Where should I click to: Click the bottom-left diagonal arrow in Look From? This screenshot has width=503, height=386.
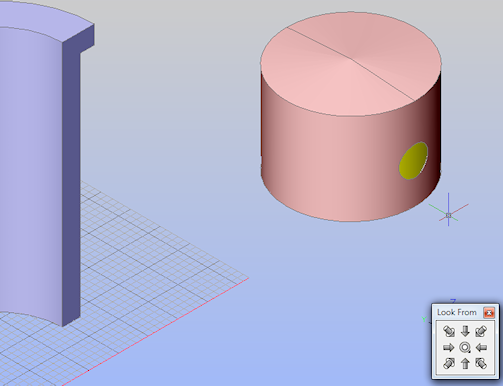pyautogui.click(x=449, y=363)
